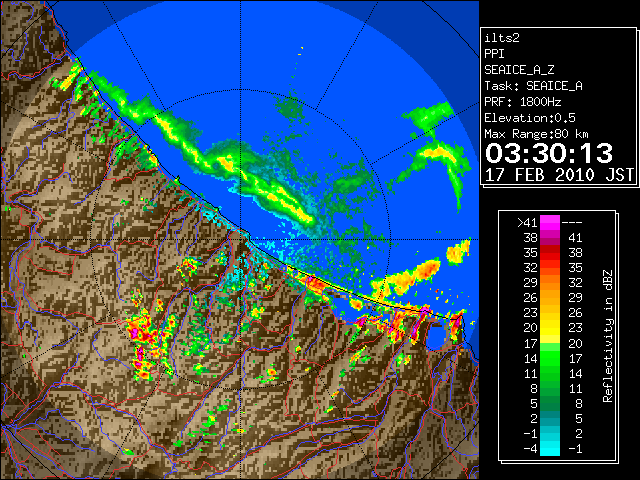Click the 'ilts2' site label

tap(502, 38)
